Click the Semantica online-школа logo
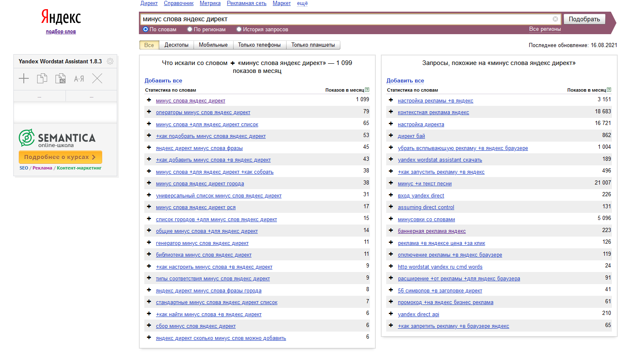This screenshot has height=352, width=644. point(57,138)
